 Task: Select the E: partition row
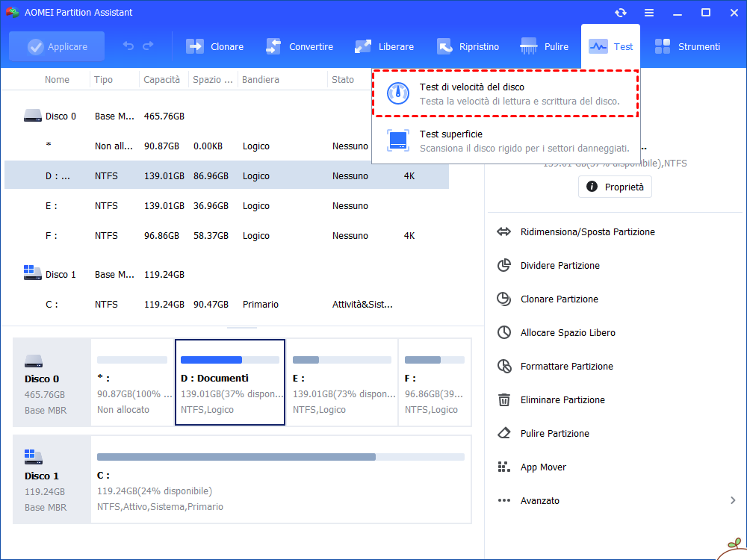click(227, 206)
